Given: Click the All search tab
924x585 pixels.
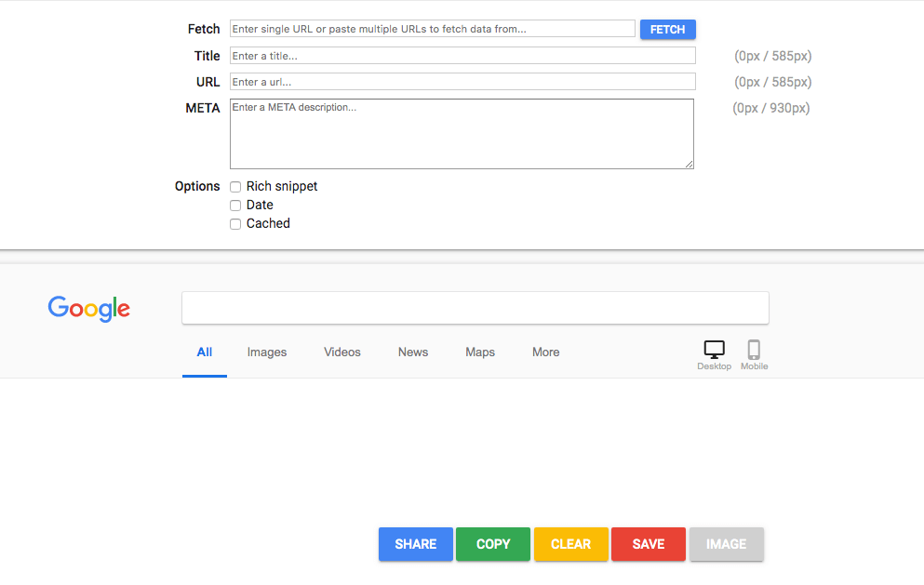Looking at the screenshot, I should 204,352.
